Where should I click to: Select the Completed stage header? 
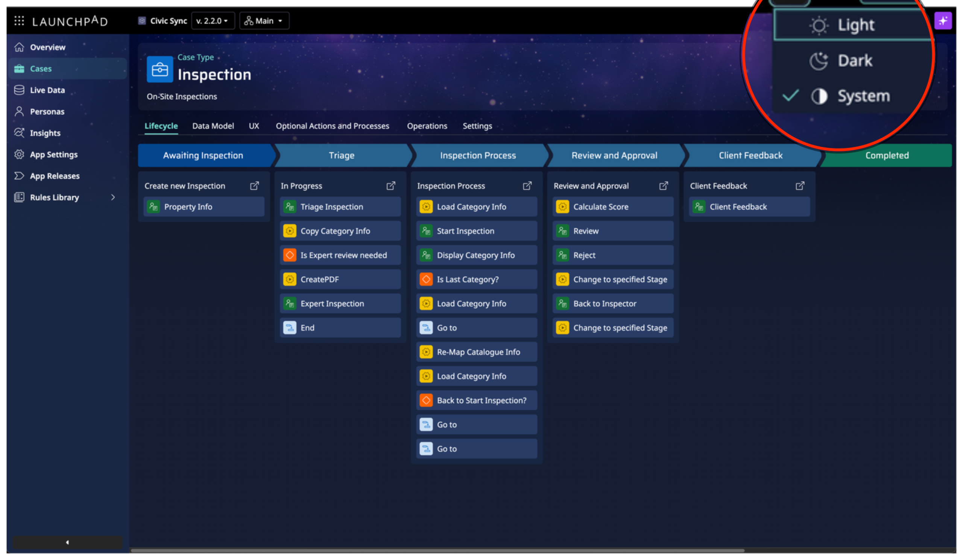[x=887, y=155]
